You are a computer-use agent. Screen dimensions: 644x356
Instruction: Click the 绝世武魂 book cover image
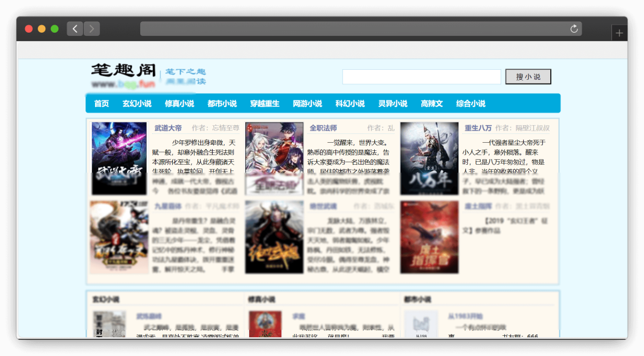[x=274, y=237]
